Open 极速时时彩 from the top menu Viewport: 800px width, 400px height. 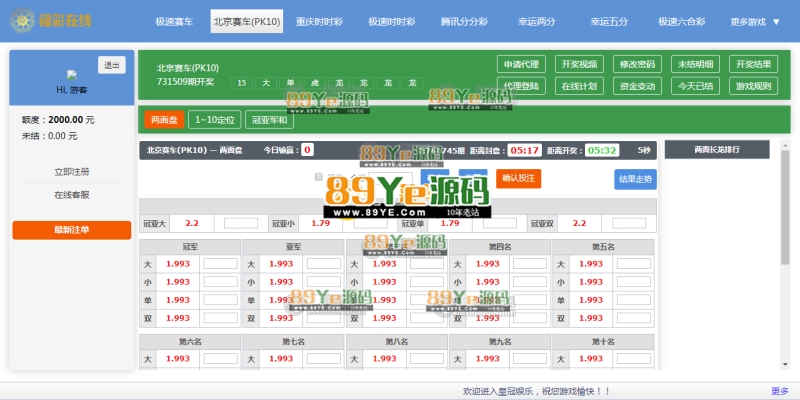392,21
